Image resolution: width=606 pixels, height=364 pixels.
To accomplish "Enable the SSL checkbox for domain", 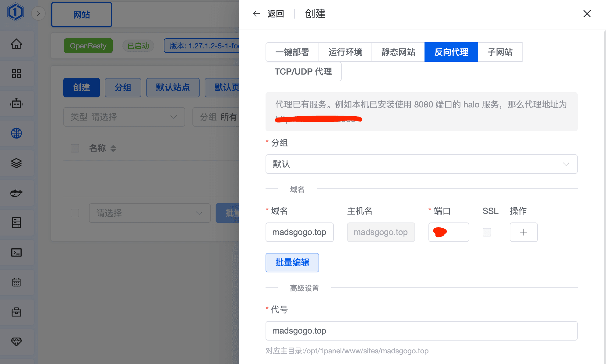I will [487, 232].
